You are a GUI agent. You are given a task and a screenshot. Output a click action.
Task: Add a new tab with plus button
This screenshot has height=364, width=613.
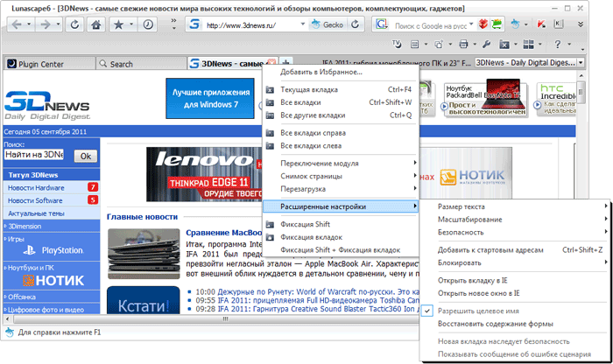coord(286,62)
